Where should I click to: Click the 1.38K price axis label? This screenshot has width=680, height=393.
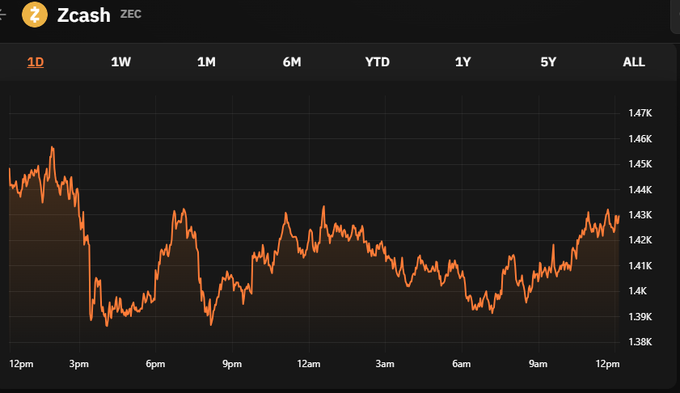(x=640, y=342)
